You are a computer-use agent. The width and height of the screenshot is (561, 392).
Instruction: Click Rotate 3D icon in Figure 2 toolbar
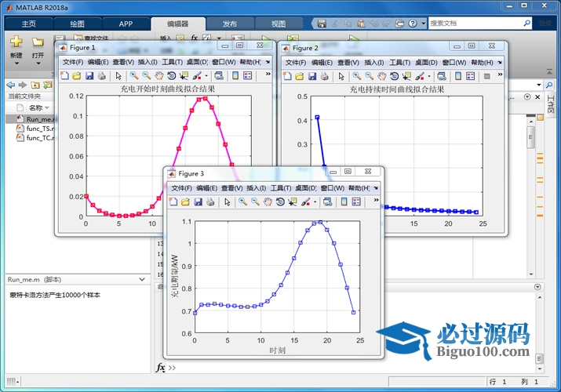coord(393,76)
